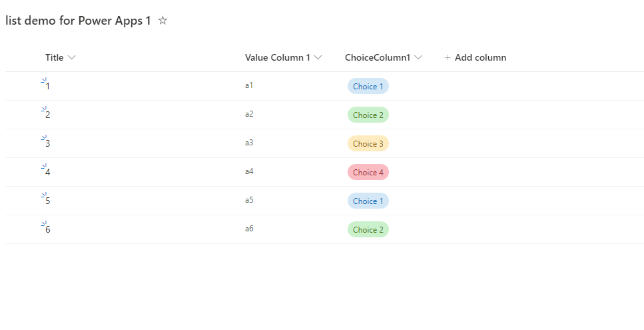This screenshot has width=644, height=330.
Task: Click the list name heading text
Action: coord(78,21)
